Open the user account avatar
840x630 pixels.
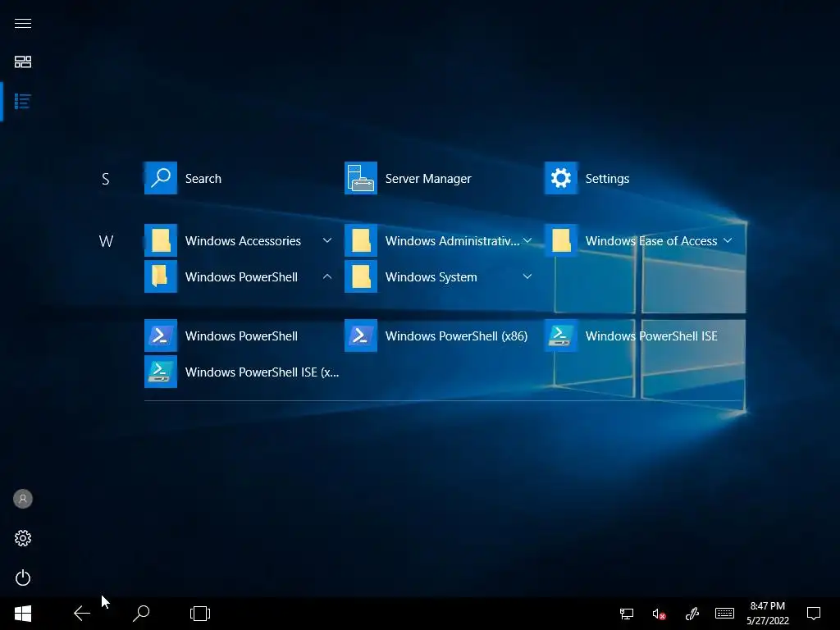click(x=22, y=499)
